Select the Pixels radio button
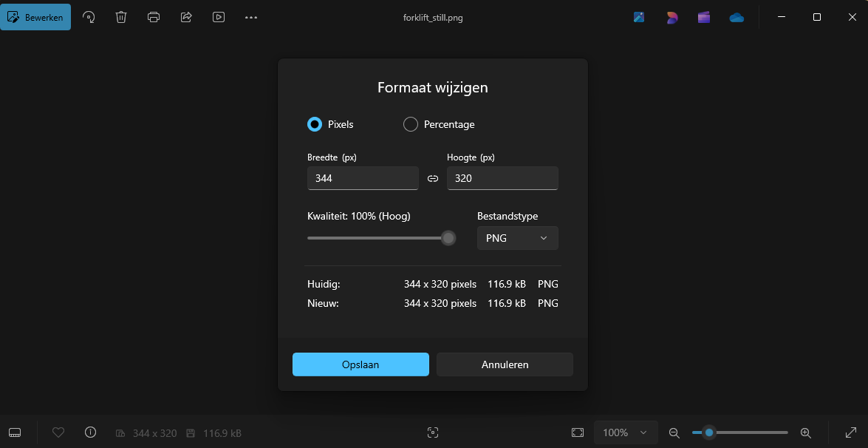Viewport: 868px width, 448px height. 315,125
